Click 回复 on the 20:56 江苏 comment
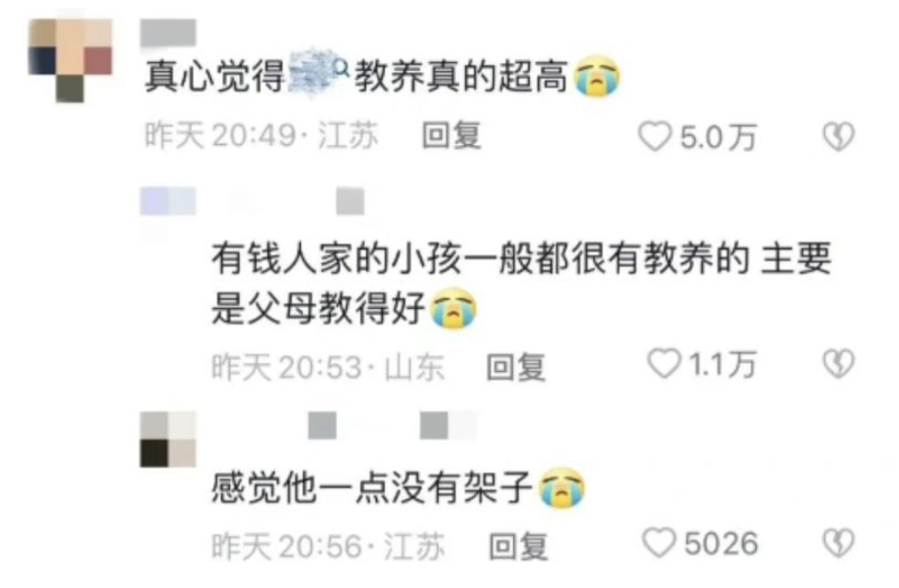This screenshot has width=899, height=588. [518, 547]
